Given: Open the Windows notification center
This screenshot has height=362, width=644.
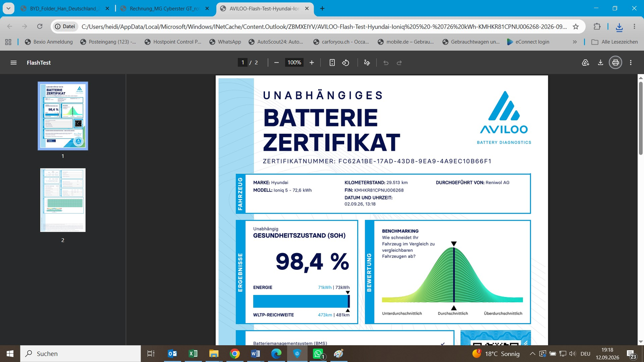Looking at the screenshot, I should 631,354.
